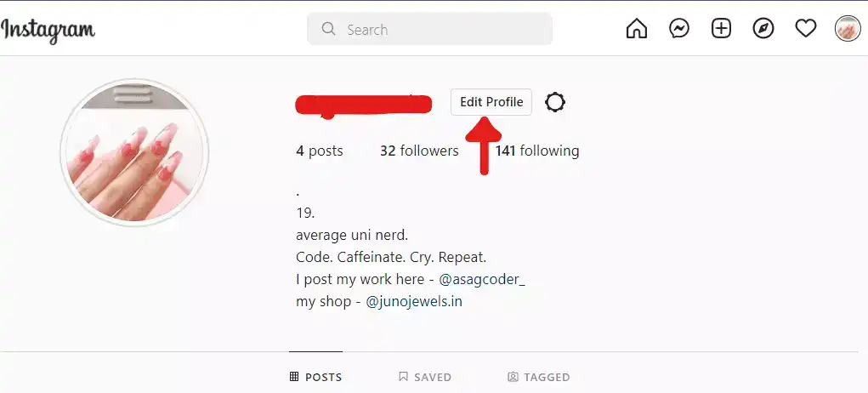Screen dimensions: 868x393
Task: Open the Explore compass icon
Action: point(763,28)
